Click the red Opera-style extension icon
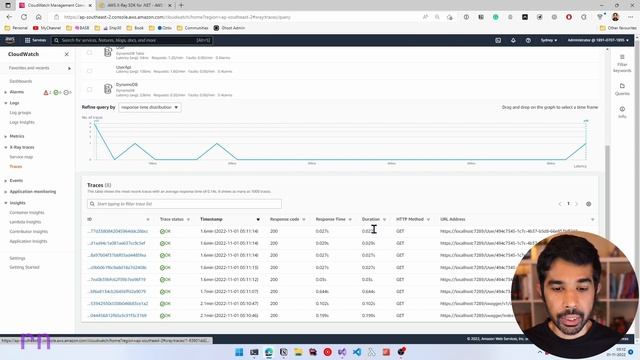 coord(569,17)
